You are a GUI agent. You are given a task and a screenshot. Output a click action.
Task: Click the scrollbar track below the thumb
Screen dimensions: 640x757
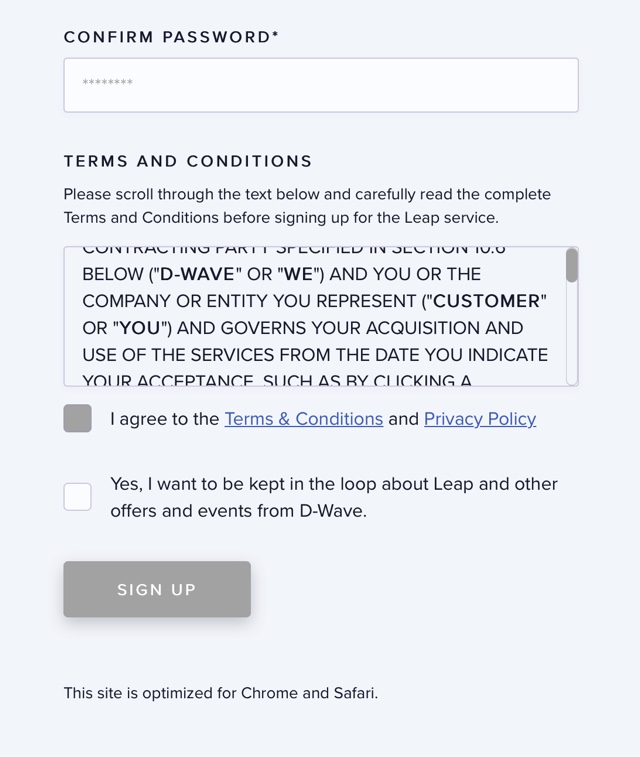pyautogui.click(x=572, y=340)
